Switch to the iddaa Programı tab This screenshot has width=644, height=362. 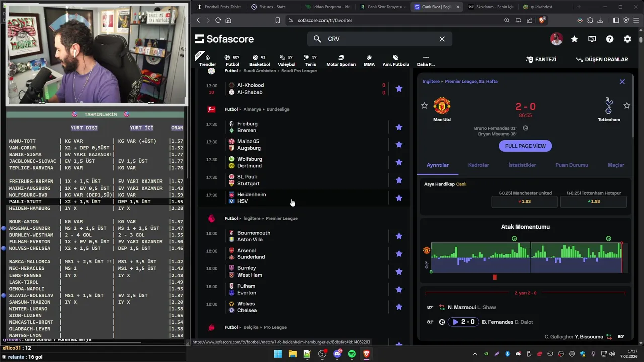click(328, 7)
